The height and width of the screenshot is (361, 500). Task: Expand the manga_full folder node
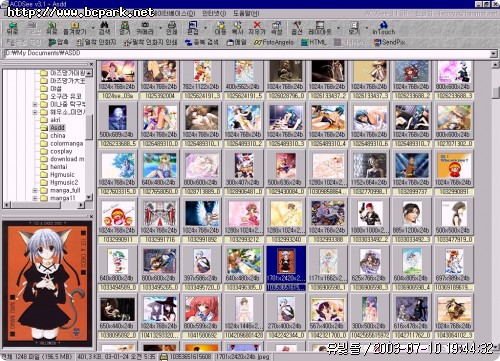[35, 190]
